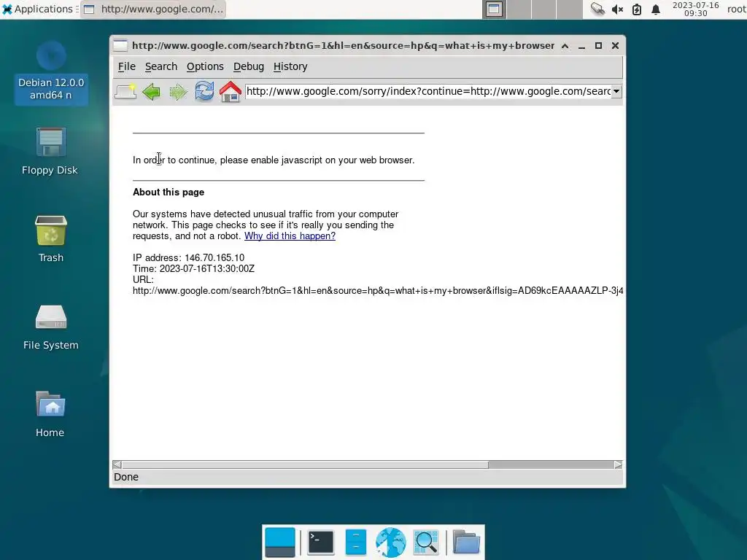The width and height of the screenshot is (747, 560).
Task: Click the enable javascript message text
Action: (x=274, y=160)
